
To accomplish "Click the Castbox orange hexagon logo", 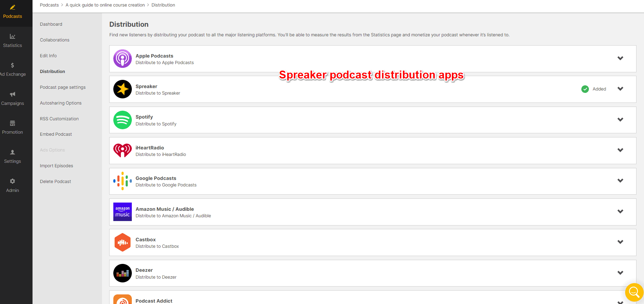I will (123, 242).
